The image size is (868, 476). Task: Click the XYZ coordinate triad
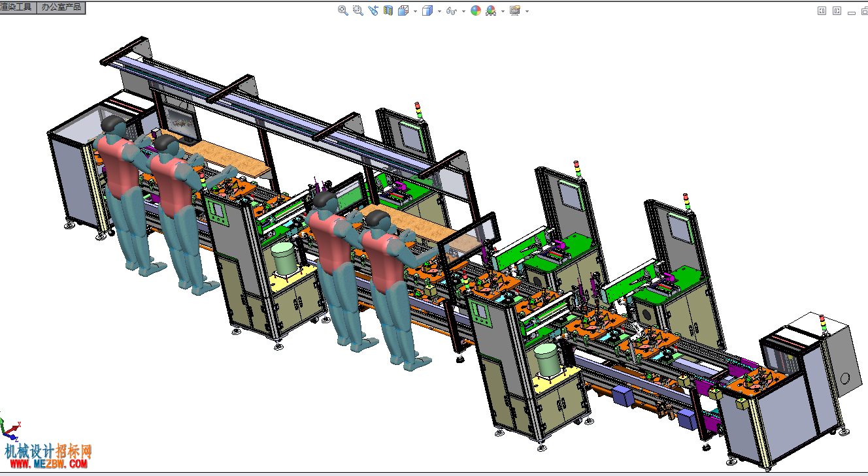pos(10,428)
